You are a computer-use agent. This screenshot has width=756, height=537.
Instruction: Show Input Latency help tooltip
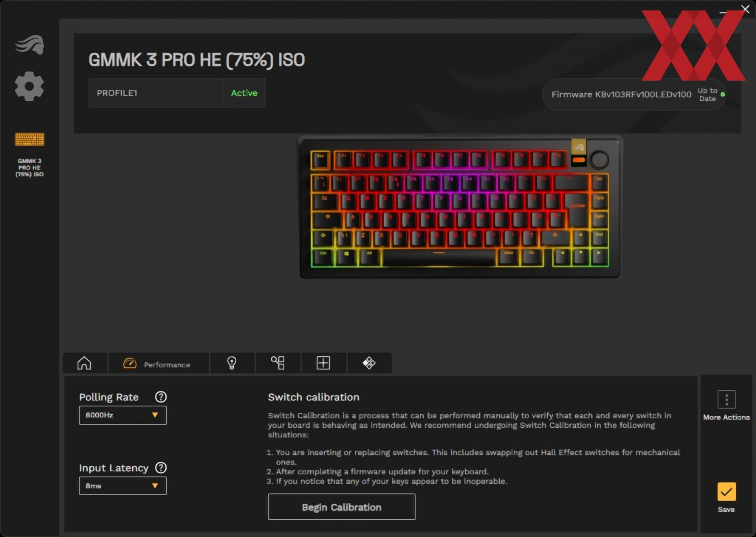click(161, 467)
